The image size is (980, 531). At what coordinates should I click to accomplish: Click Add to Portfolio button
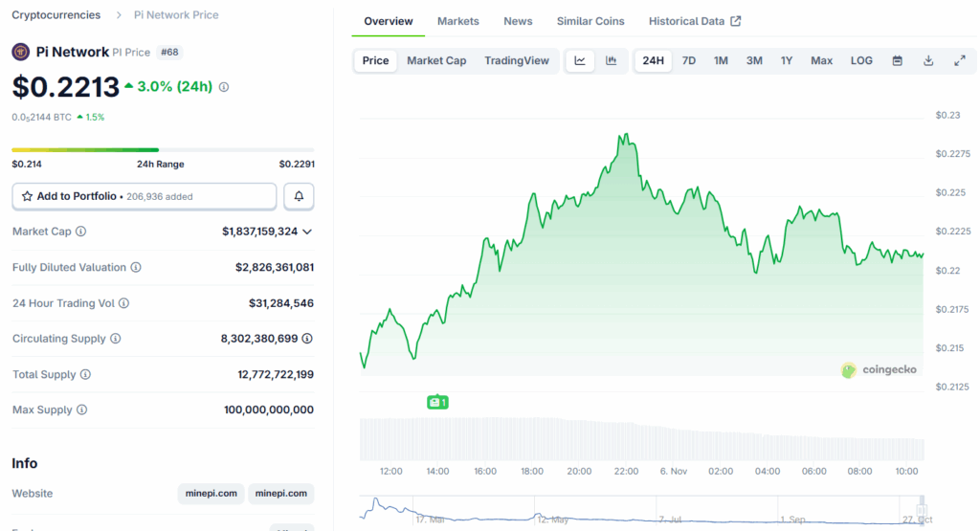[x=145, y=196]
